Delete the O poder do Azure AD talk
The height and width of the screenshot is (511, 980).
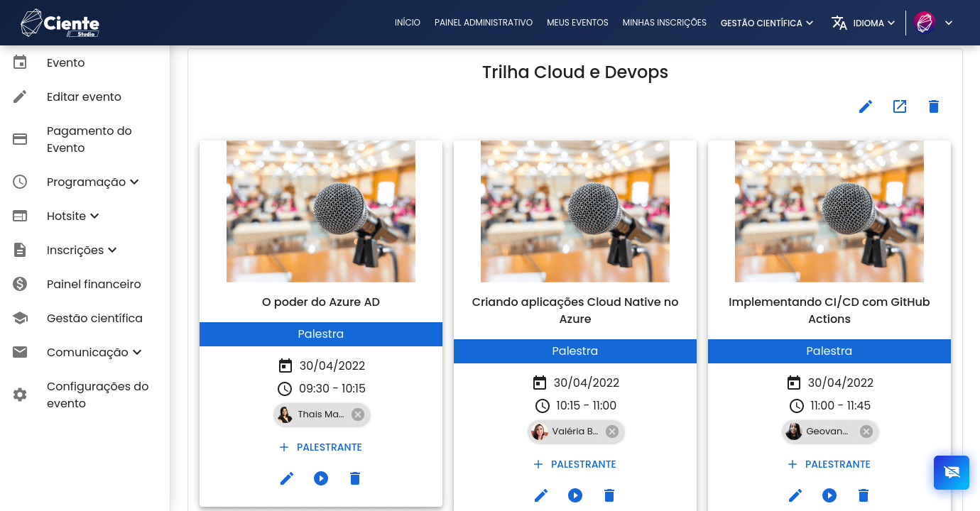pos(355,478)
